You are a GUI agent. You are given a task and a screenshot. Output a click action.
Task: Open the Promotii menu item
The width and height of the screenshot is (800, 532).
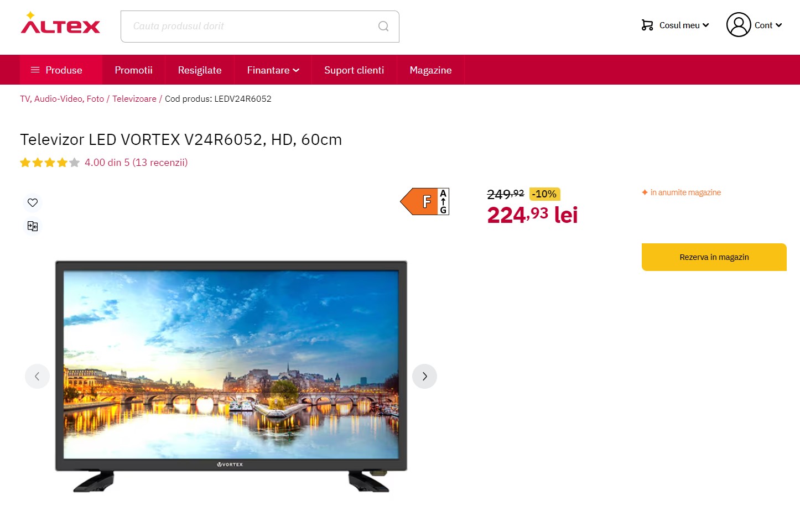[133, 70]
